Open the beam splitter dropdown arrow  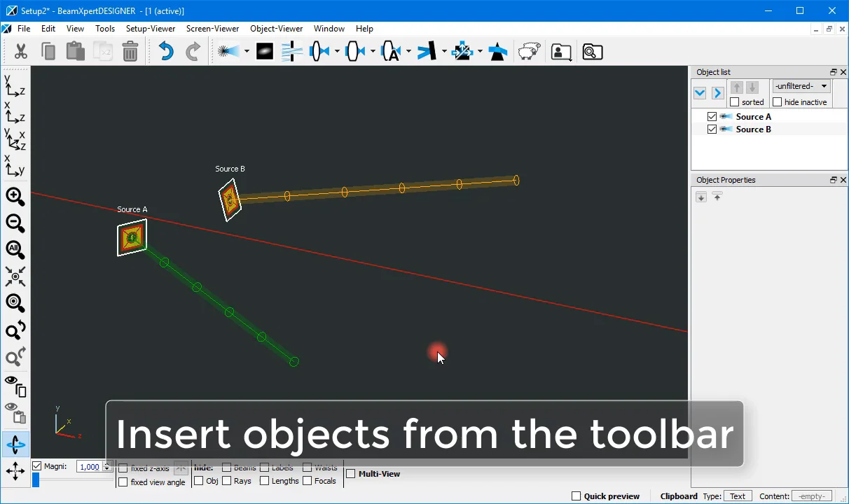point(480,52)
